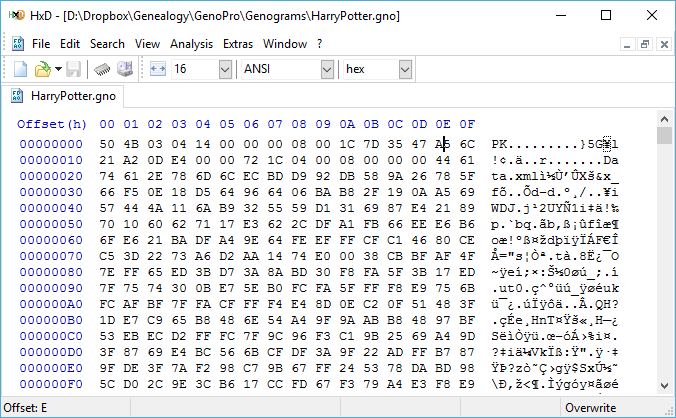
Task: Open the Edit menu
Action: click(x=70, y=44)
